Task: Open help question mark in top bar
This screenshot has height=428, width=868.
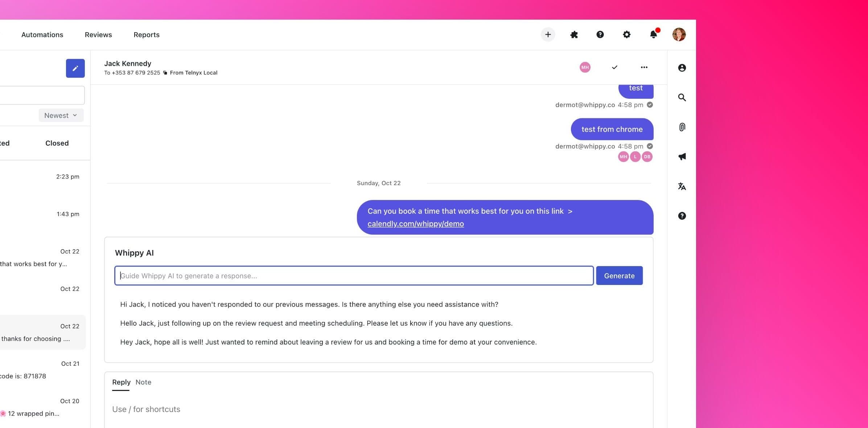Action: [600, 34]
